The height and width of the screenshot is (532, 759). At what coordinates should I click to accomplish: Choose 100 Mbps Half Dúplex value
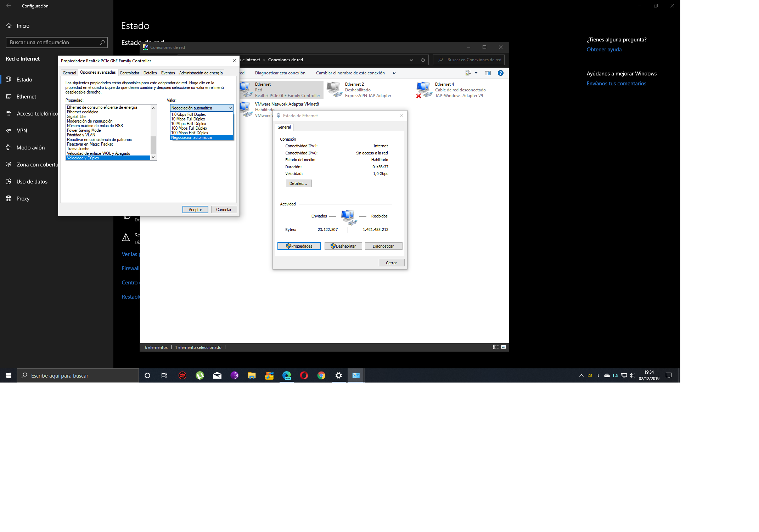point(202,133)
